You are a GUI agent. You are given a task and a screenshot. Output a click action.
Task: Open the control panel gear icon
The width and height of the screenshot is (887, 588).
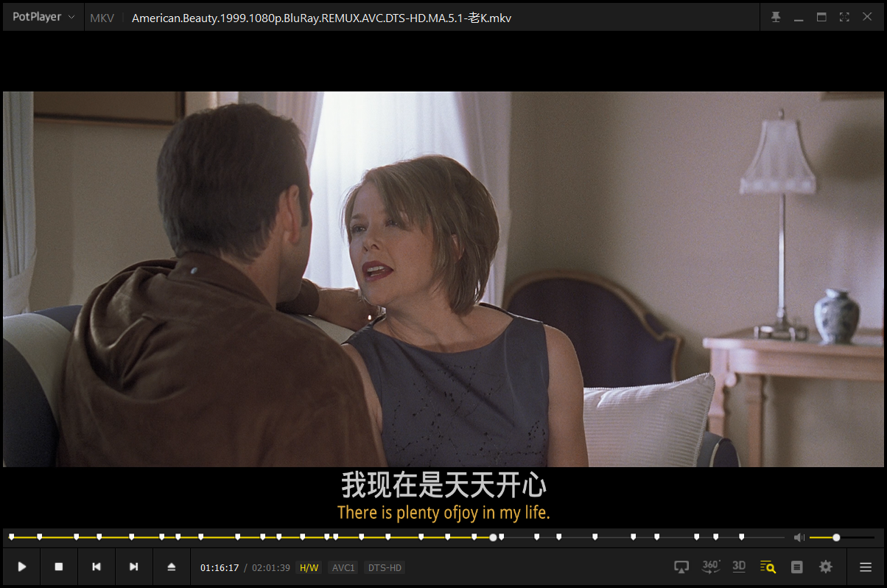(826, 567)
